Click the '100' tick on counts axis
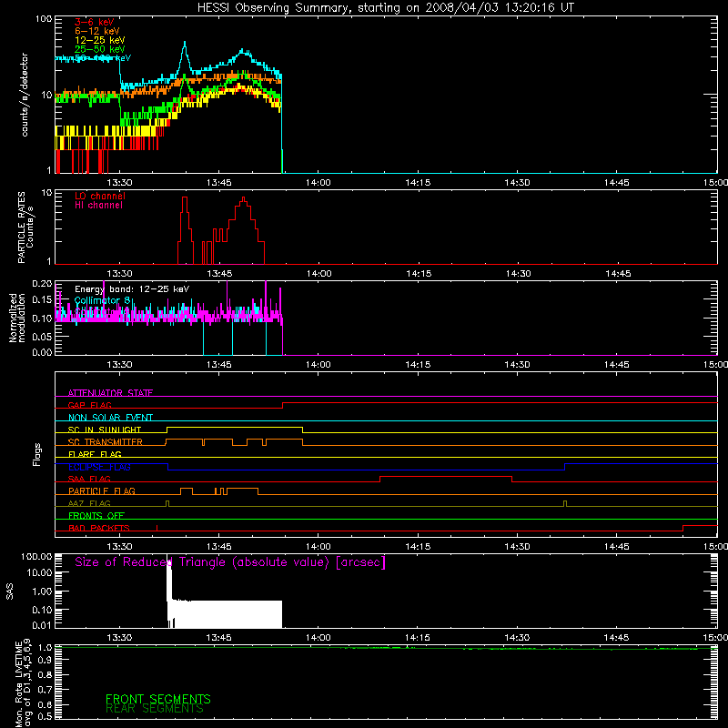The width and height of the screenshot is (728, 728). [x=44, y=19]
